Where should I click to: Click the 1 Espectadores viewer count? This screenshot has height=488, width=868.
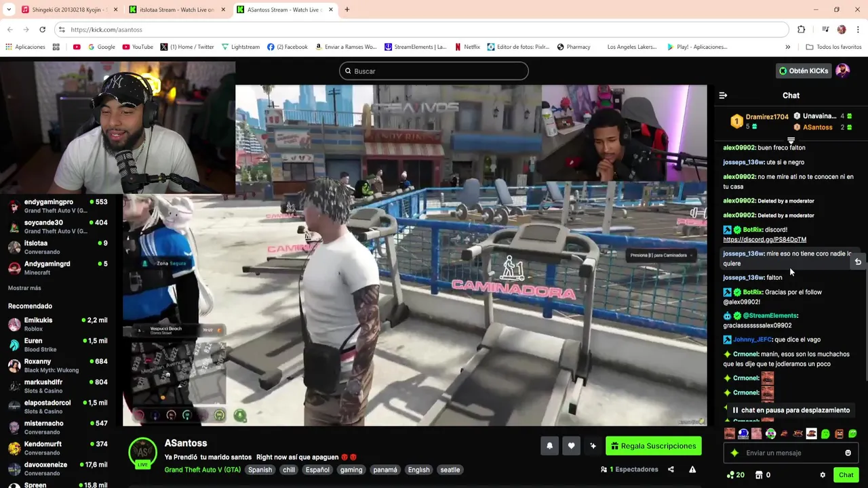tap(629, 469)
